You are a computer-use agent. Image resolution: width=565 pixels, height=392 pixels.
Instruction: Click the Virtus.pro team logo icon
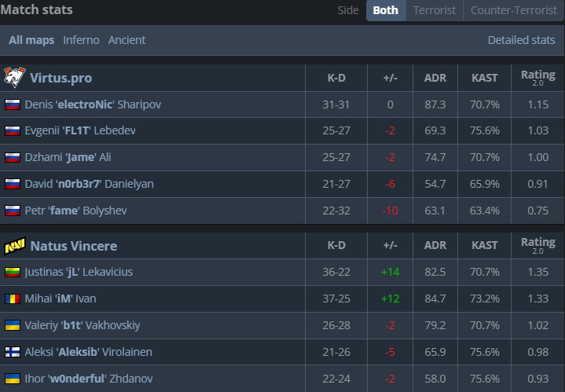click(x=14, y=77)
